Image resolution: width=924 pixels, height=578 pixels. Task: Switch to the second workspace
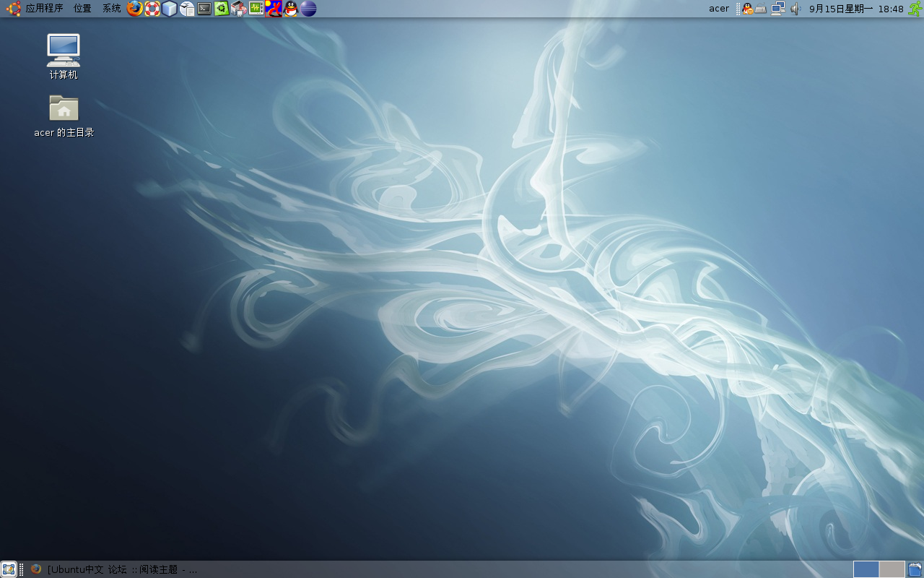coord(892,569)
